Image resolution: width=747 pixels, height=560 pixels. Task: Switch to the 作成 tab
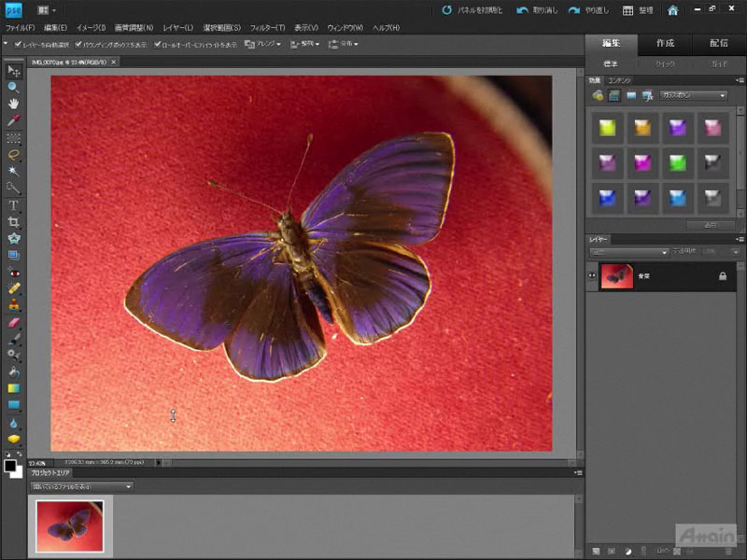(666, 44)
